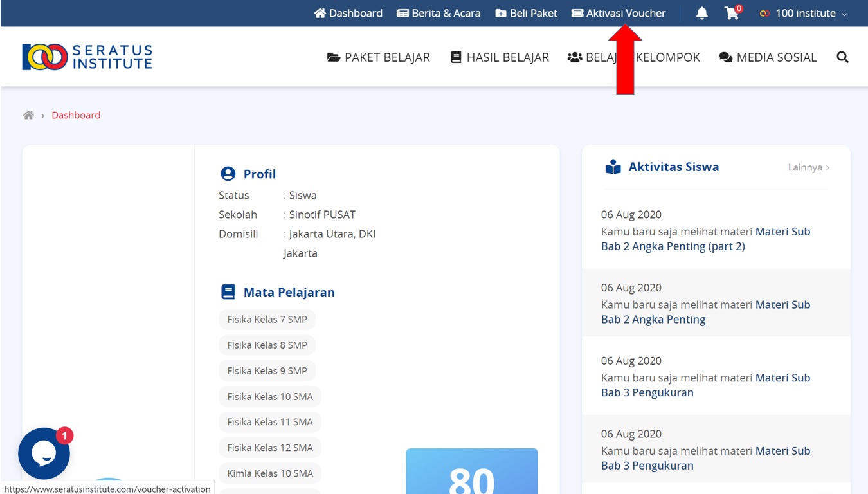Open the HASIL BELAJAR menu
The width and height of the screenshot is (868, 494).
[x=500, y=57]
